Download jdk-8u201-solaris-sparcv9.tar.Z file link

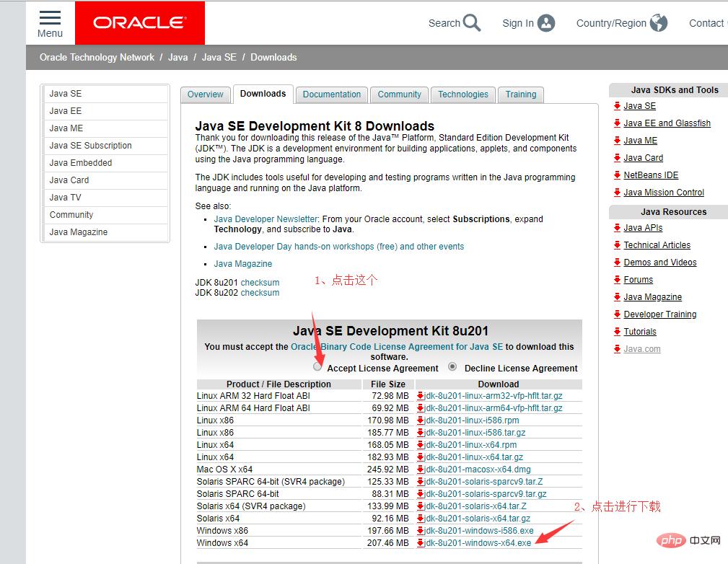[483, 481]
